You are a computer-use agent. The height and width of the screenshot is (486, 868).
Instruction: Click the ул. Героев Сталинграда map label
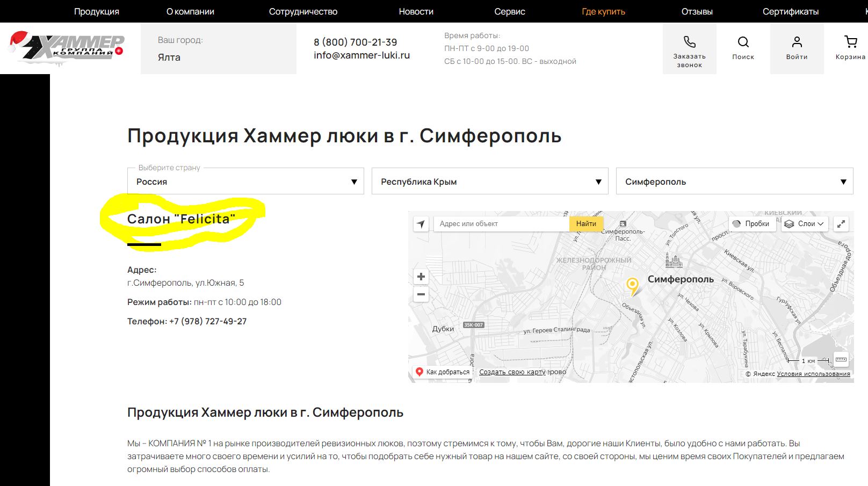coord(556,330)
